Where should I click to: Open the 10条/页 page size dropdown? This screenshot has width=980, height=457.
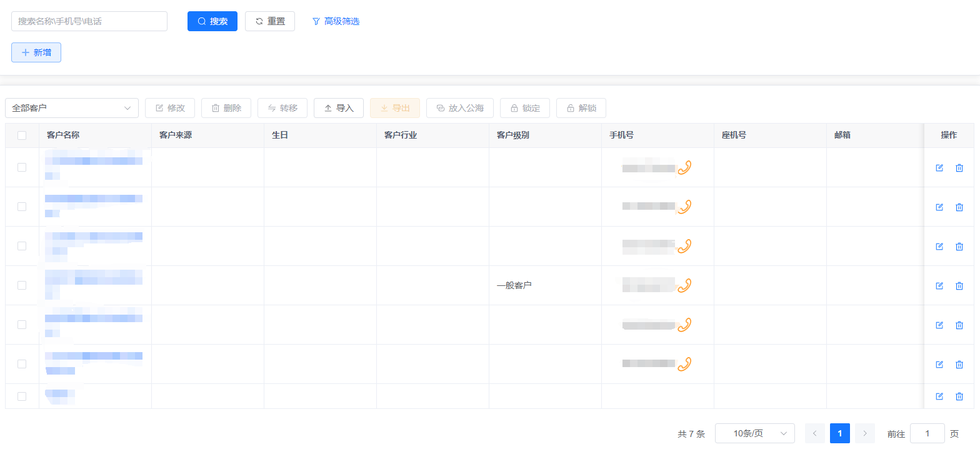click(754, 433)
